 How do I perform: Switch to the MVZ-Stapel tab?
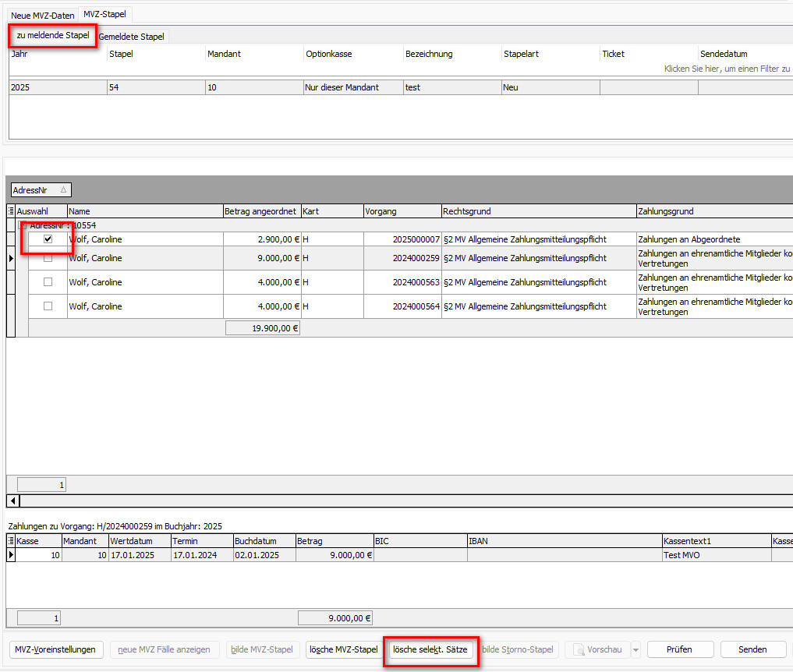pyautogui.click(x=104, y=14)
